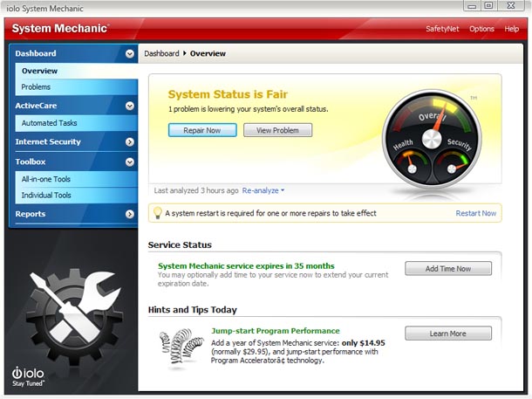
Task: Click the Add Time Now button
Action: coord(448,269)
